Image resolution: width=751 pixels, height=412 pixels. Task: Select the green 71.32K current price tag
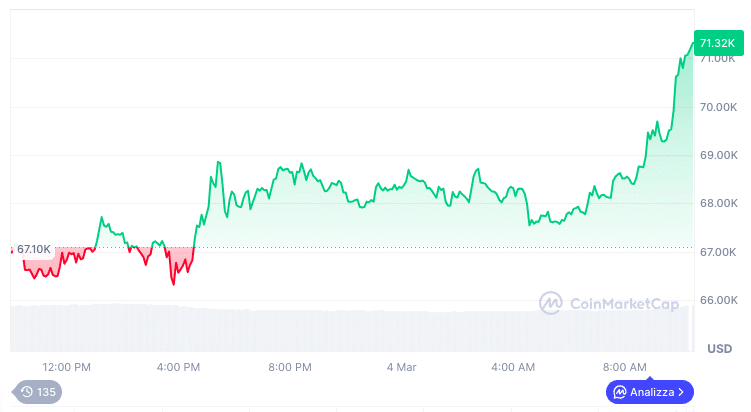point(716,43)
